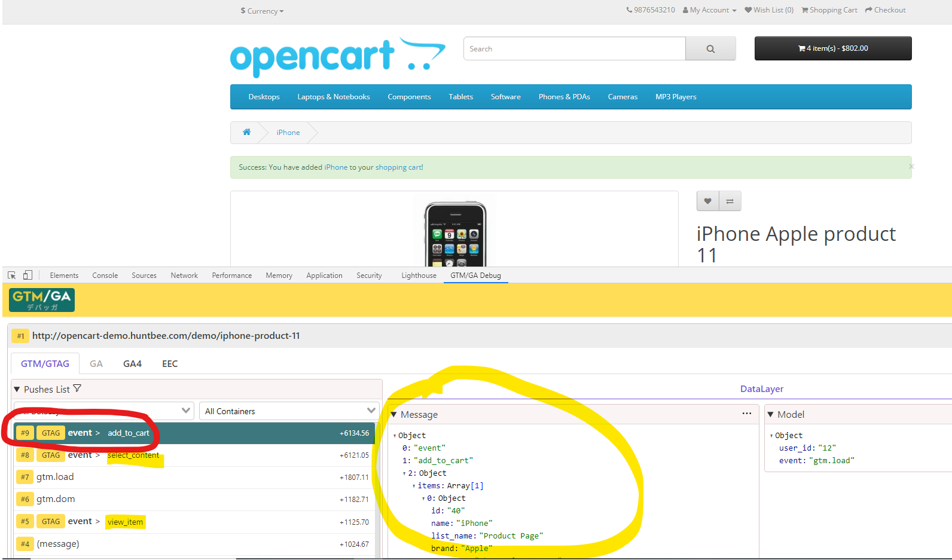Click the iPhone breadcrumb link
This screenshot has width=952, height=560.
(288, 133)
